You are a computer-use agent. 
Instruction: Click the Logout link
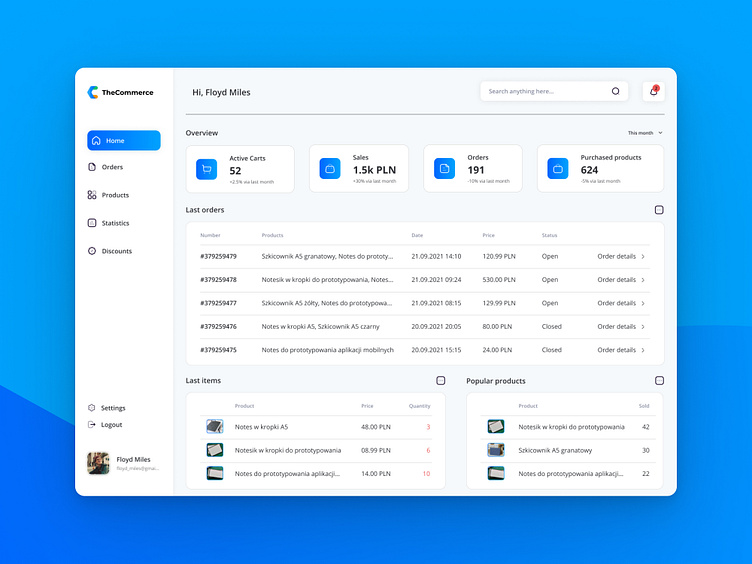tap(111, 425)
